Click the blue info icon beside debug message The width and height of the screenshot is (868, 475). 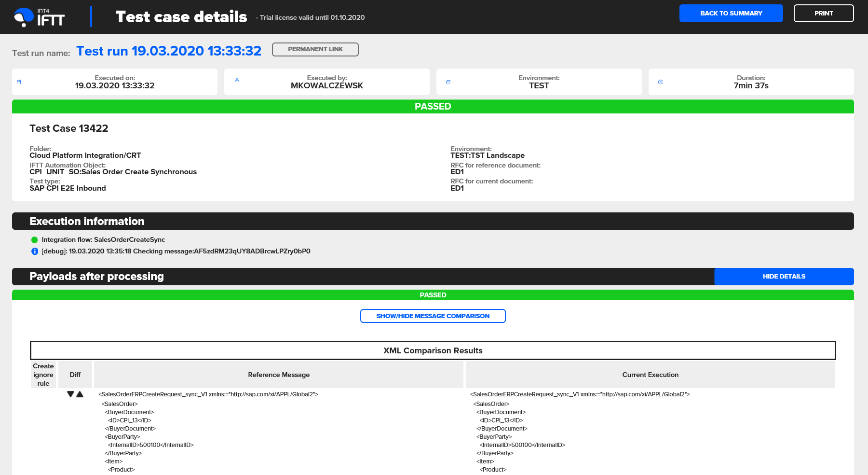(35, 251)
